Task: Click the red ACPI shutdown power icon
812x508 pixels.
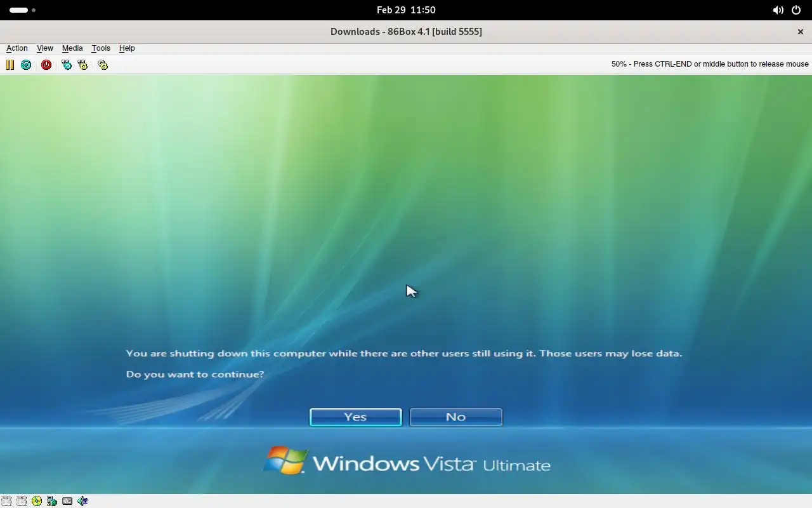Action: pos(46,65)
